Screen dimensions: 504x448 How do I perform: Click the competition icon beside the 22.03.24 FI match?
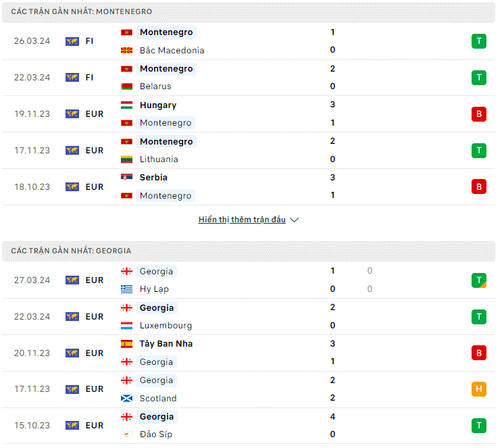(x=72, y=78)
